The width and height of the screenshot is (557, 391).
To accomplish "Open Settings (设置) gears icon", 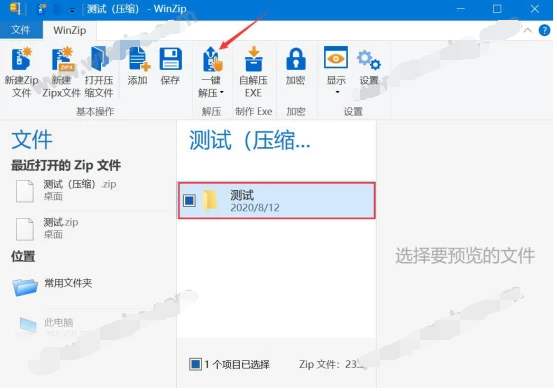I will pyautogui.click(x=369, y=60).
